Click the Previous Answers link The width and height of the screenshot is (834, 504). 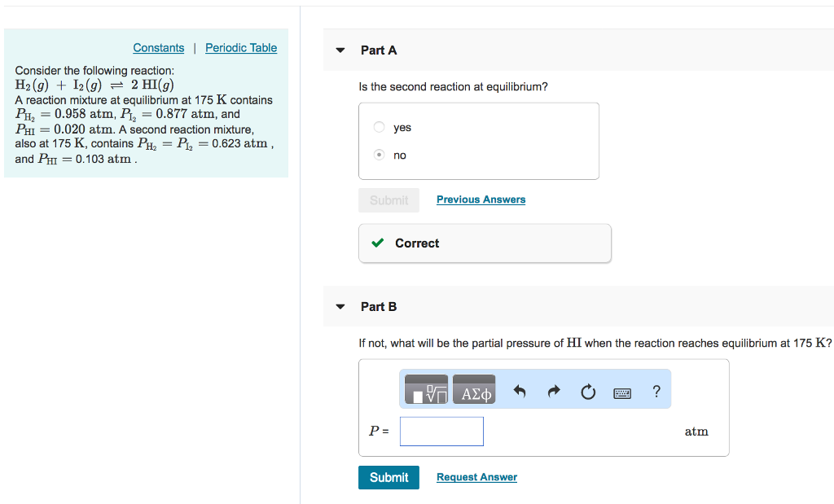[481, 199]
